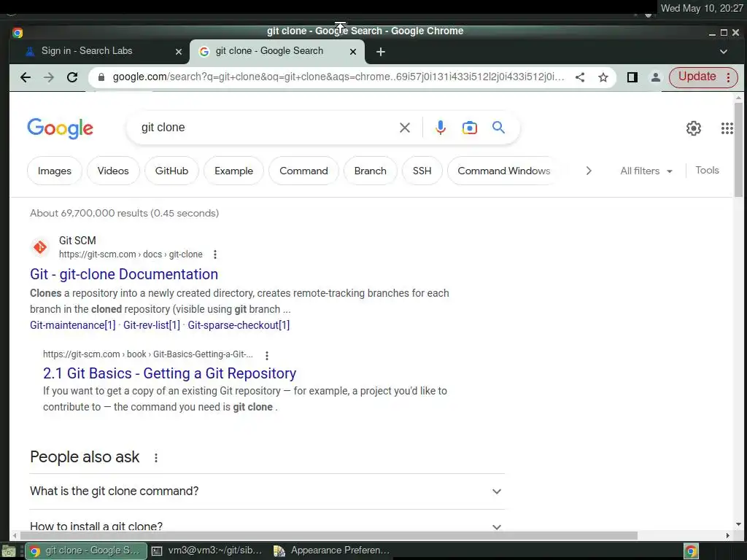This screenshot has height=560, width=747.
Task: Open Git - git-clone Documentation link
Action: 124,274
